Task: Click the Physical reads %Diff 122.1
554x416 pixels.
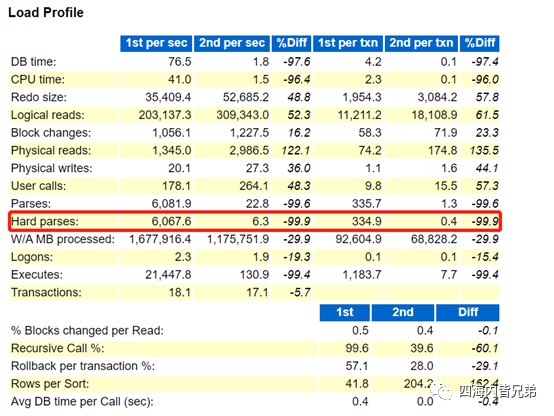Action: pyautogui.click(x=296, y=151)
